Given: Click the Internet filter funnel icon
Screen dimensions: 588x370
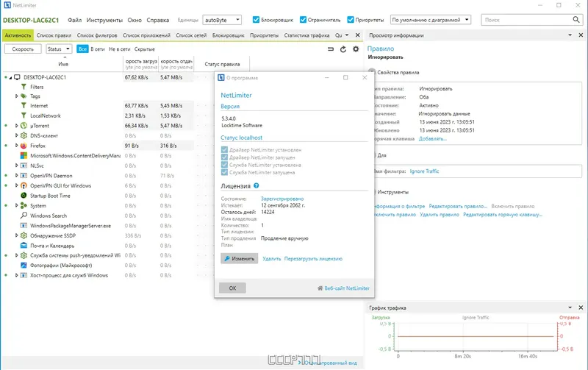Looking at the screenshot, I should coord(24,106).
